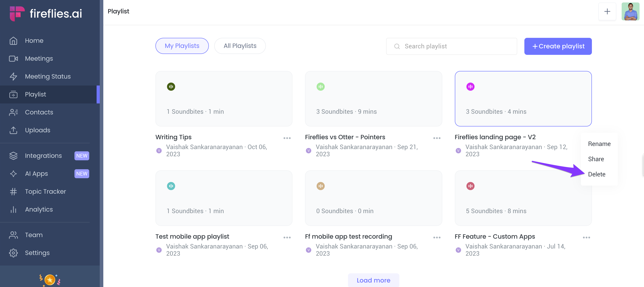Click the Test mobile app playlist title
This screenshot has height=287, width=644.
pyautogui.click(x=192, y=236)
